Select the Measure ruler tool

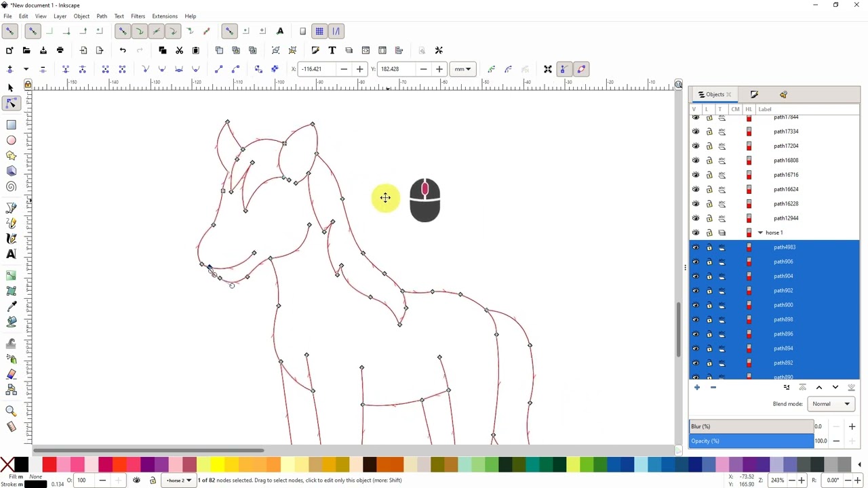(11, 426)
